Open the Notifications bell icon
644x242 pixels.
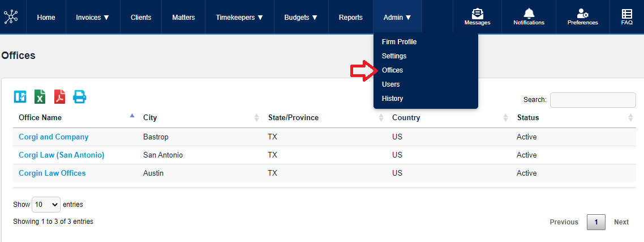(529, 14)
